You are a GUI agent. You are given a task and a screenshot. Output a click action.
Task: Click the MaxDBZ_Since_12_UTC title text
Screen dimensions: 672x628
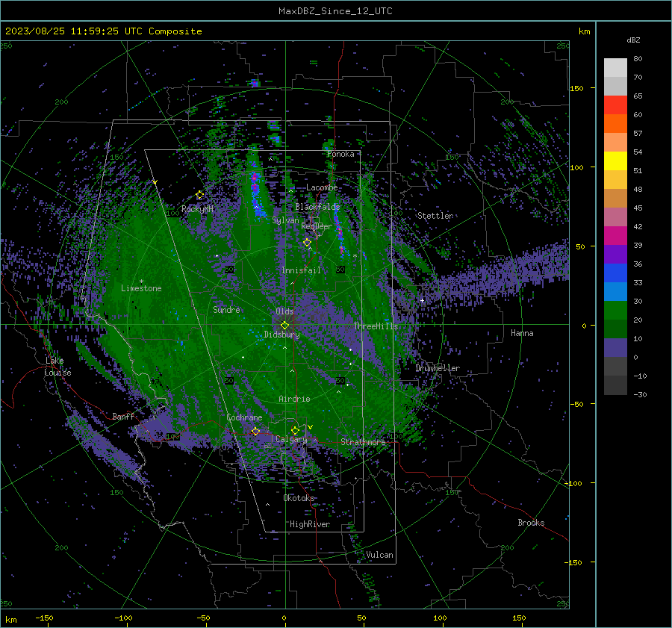tap(335, 11)
